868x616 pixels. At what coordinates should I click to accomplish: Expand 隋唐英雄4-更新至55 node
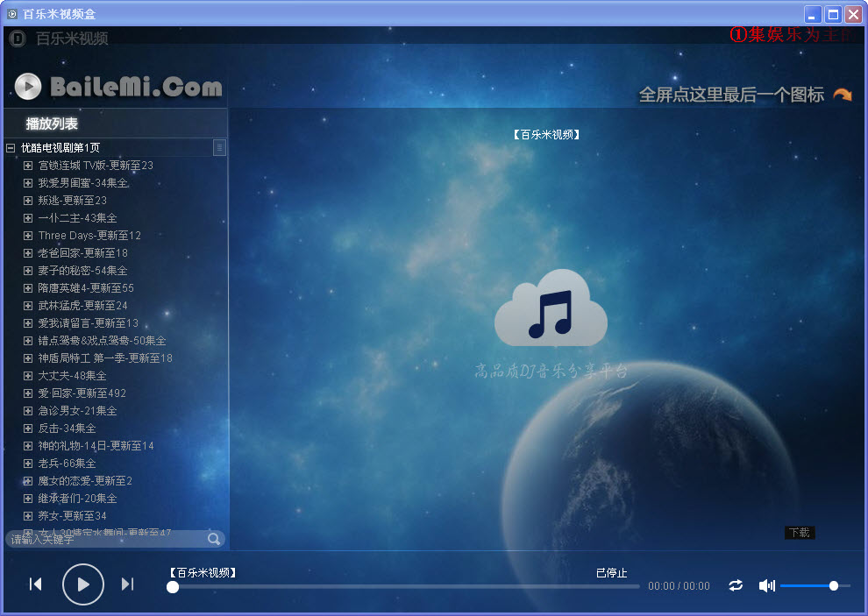[x=28, y=287]
